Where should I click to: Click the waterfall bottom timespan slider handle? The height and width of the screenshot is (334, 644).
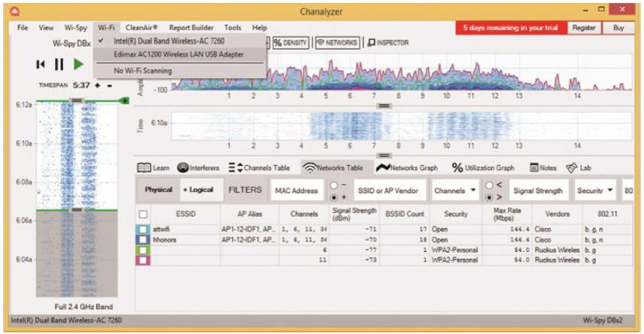coord(76,210)
